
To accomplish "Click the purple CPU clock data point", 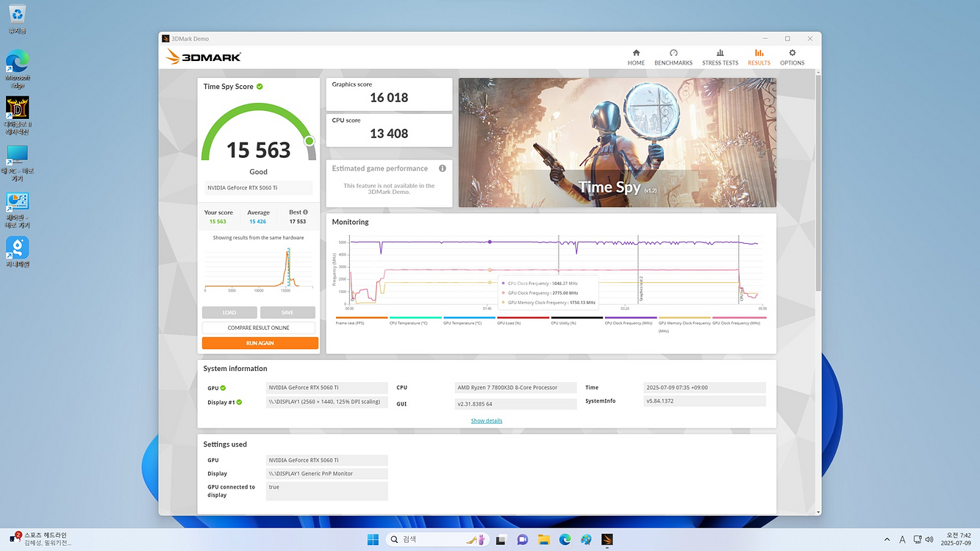I will pyautogui.click(x=490, y=242).
